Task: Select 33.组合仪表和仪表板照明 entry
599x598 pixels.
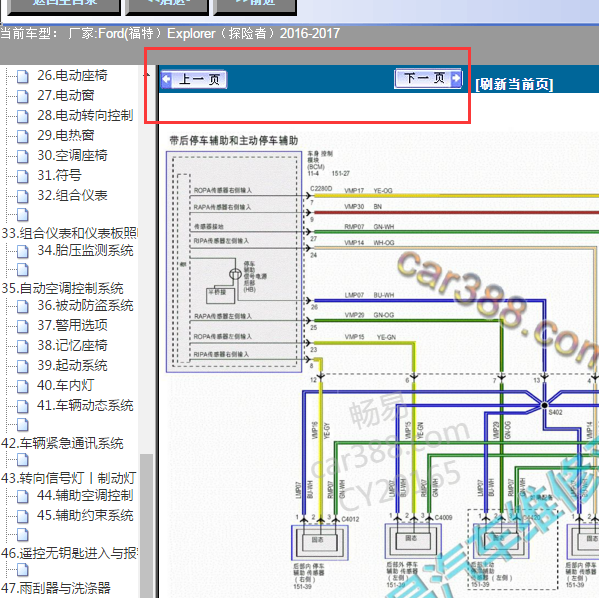Action: point(69,233)
